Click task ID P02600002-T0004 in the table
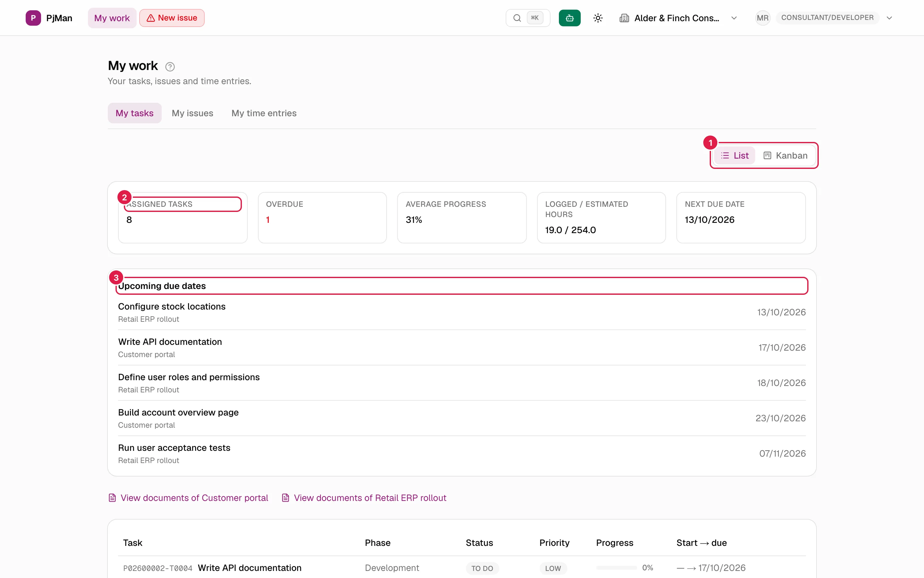 [158, 568]
